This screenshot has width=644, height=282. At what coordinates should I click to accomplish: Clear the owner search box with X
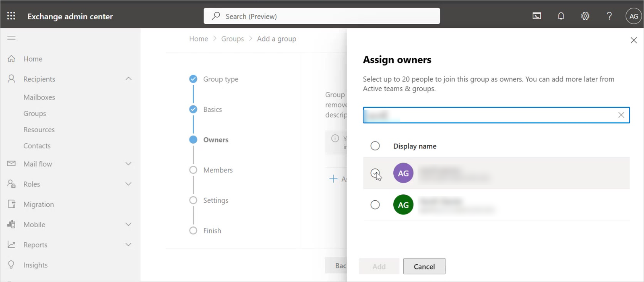(x=621, y=115)
